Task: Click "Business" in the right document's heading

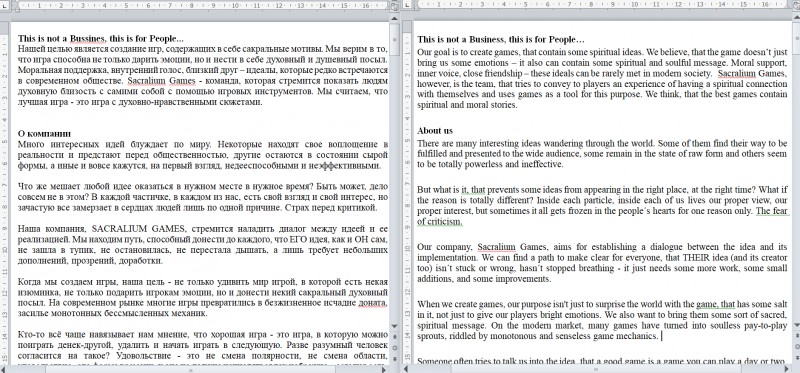Action: click(x=486, y=39)
